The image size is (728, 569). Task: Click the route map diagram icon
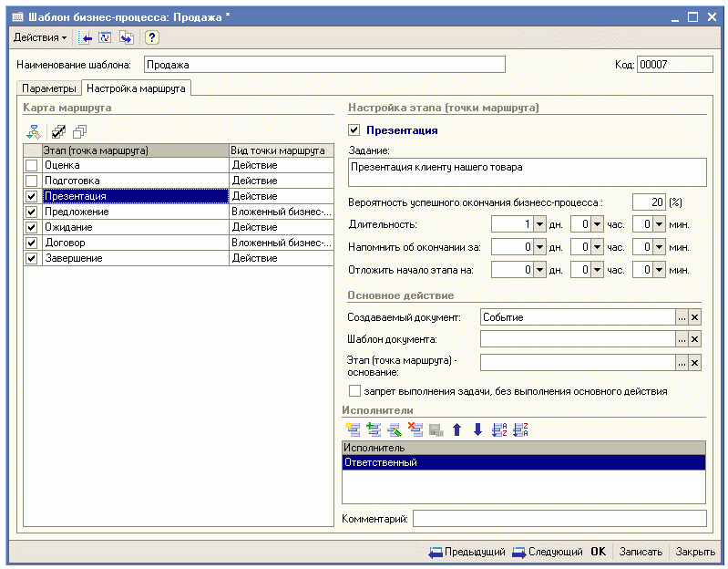pyautogui.click(x=34, y=132)
